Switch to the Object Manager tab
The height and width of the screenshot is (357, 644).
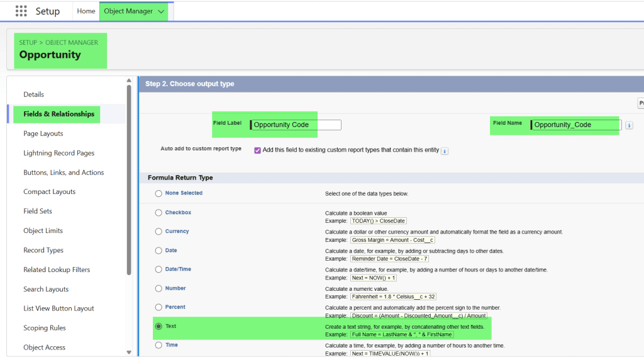point(128,11)
